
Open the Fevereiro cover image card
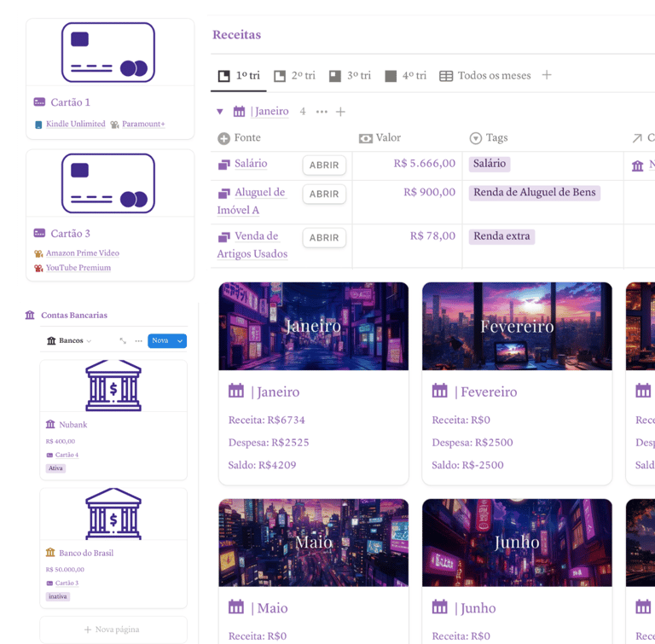coord(517,326)
